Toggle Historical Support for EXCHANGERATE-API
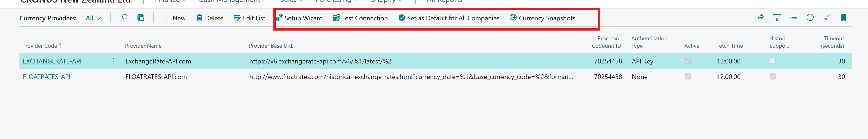 coord(773,61)
